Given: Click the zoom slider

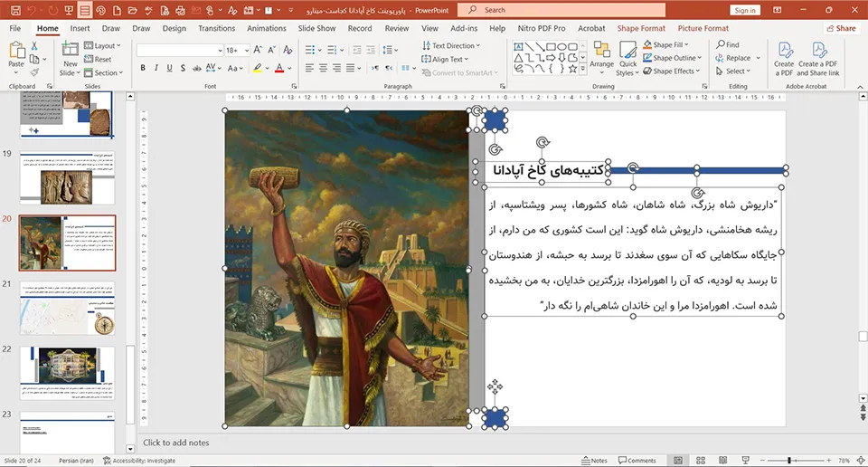Looking at the screenshot, I should (795, 461).
